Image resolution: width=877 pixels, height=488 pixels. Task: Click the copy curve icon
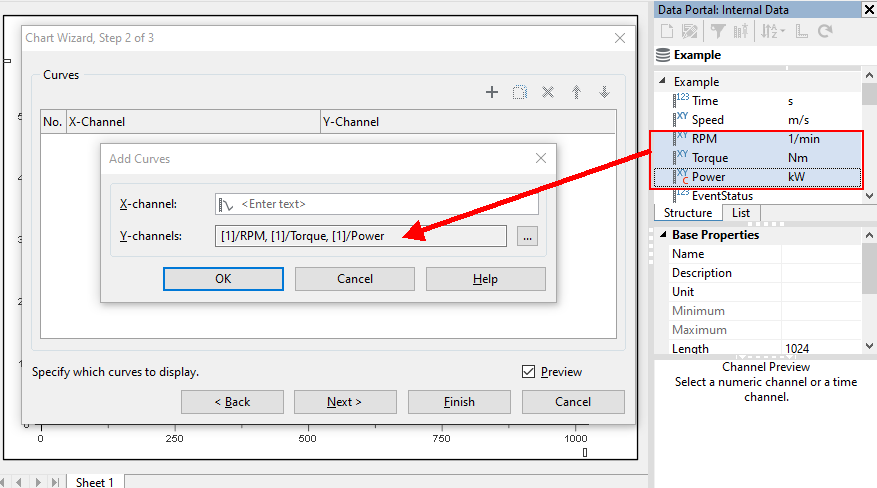pyautogui.click(x=519, y=92)
